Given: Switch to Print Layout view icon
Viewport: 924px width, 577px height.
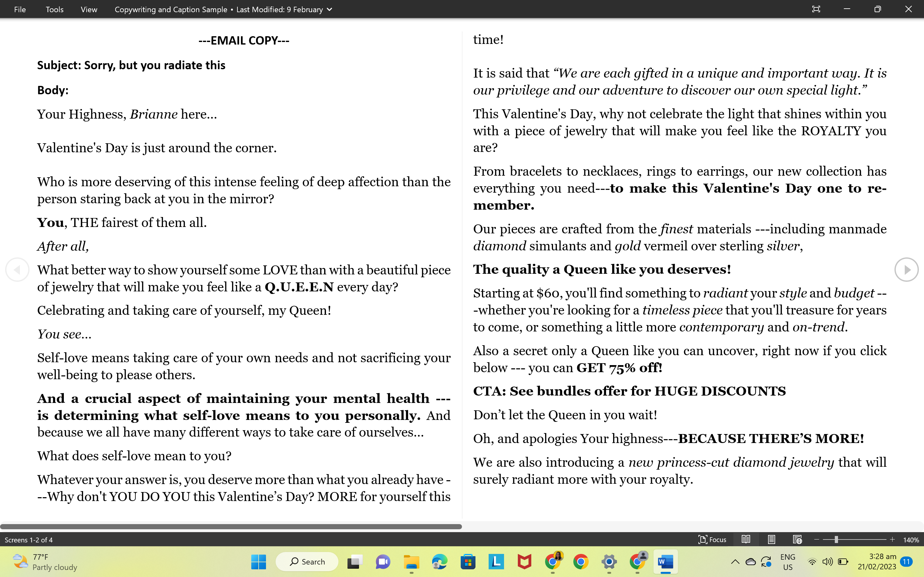Looking at the screenshot, I should [771, 539].
